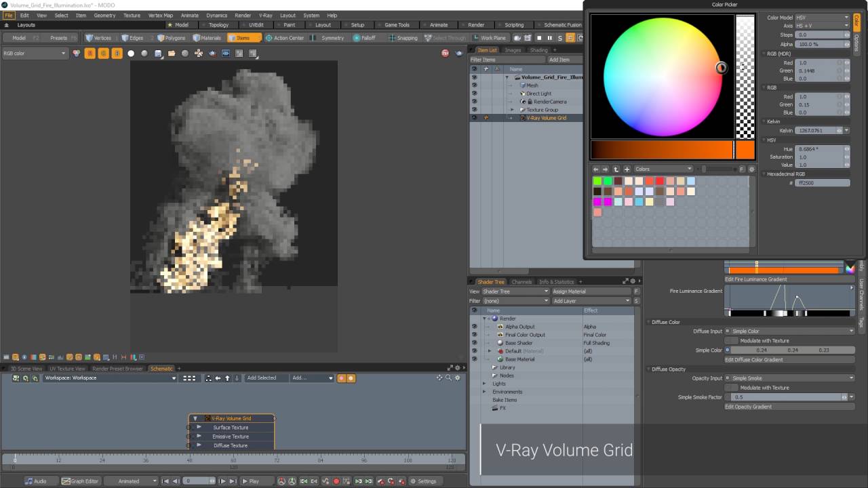Toggle Alpha Output visibility in Shader Tree
Viewport: 868px width, 488px height.
pyautogui.click(x=474, y=327)
